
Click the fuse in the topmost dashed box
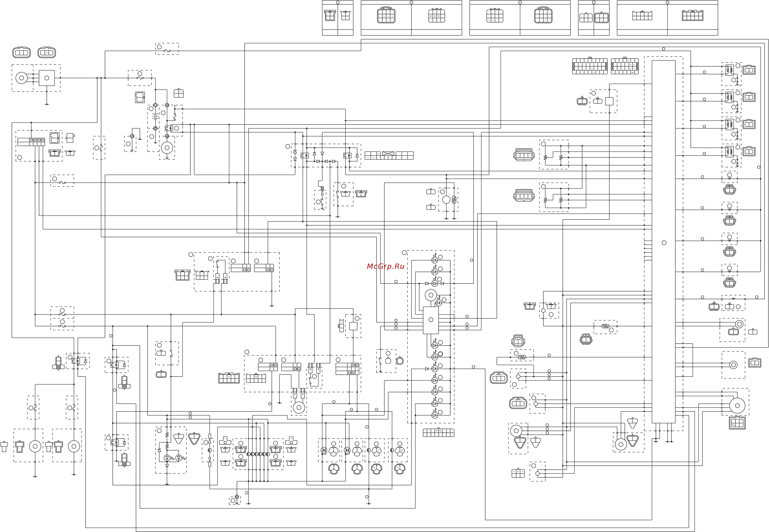(167, 51)
